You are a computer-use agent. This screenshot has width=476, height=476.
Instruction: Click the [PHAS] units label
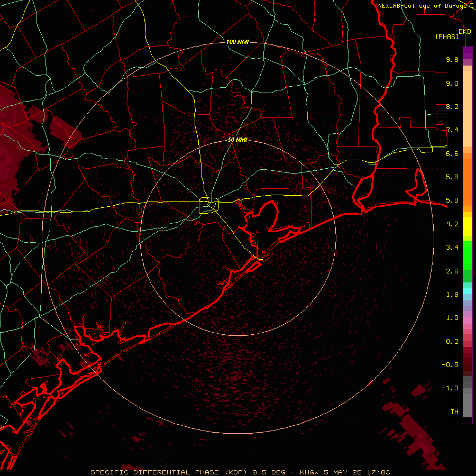[447, 37]
